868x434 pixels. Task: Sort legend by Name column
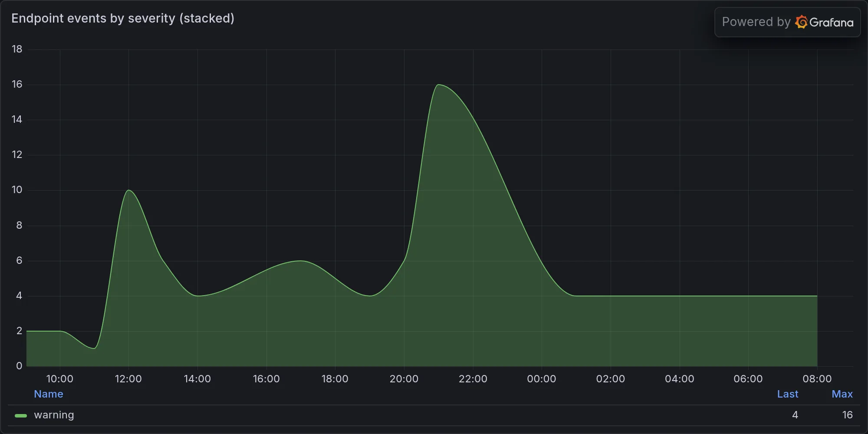point(49,394)
